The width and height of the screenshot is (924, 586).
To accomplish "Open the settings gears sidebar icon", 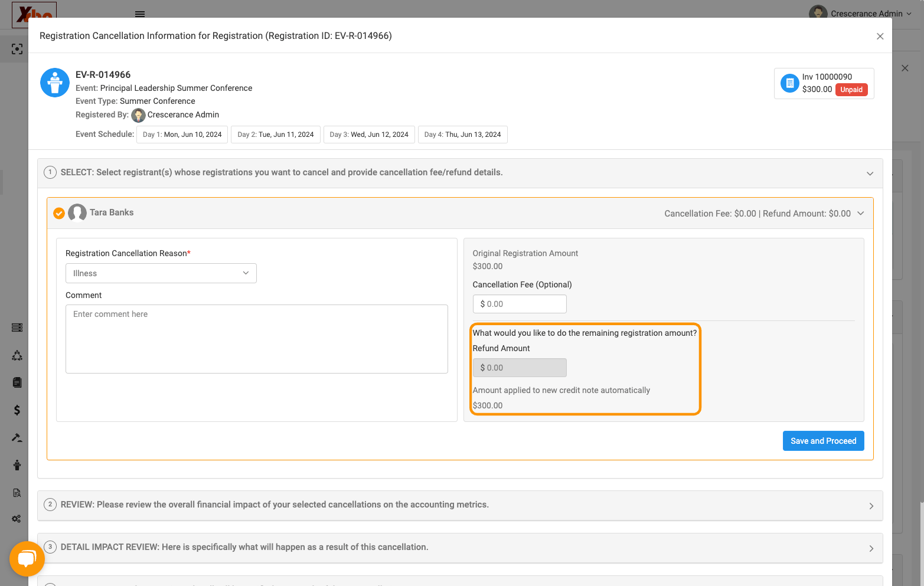I will (17, 519).
